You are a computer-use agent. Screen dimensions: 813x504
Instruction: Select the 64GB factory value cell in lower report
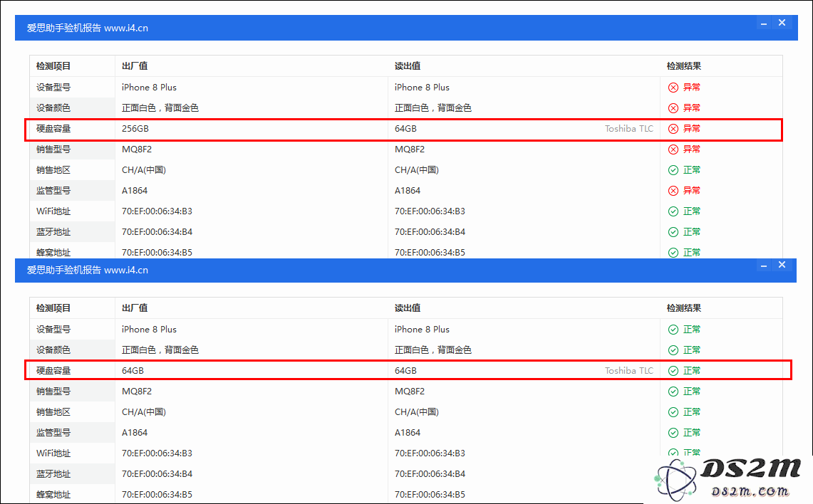click(x=133, y=371)
